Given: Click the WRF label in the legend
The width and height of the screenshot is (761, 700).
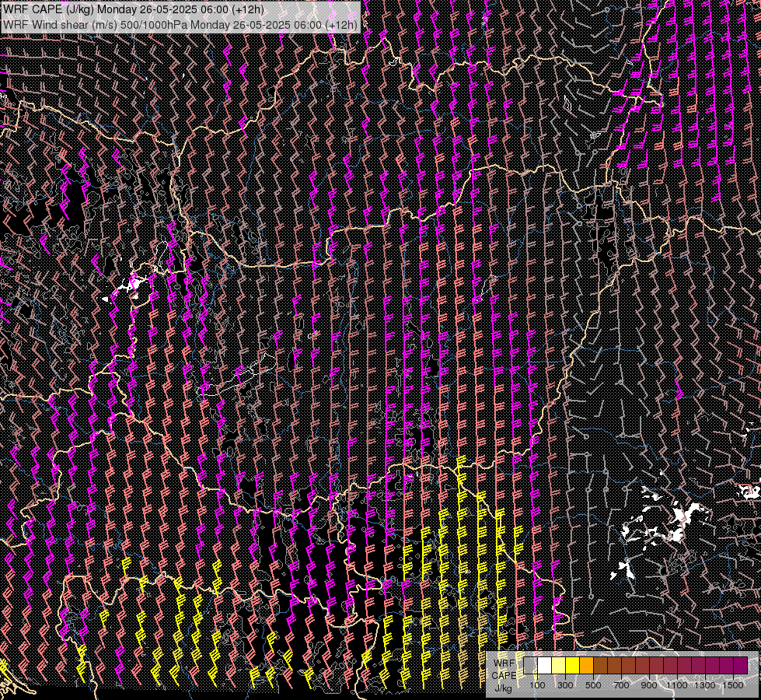Looking at the screenshot, I should point(504,663).
